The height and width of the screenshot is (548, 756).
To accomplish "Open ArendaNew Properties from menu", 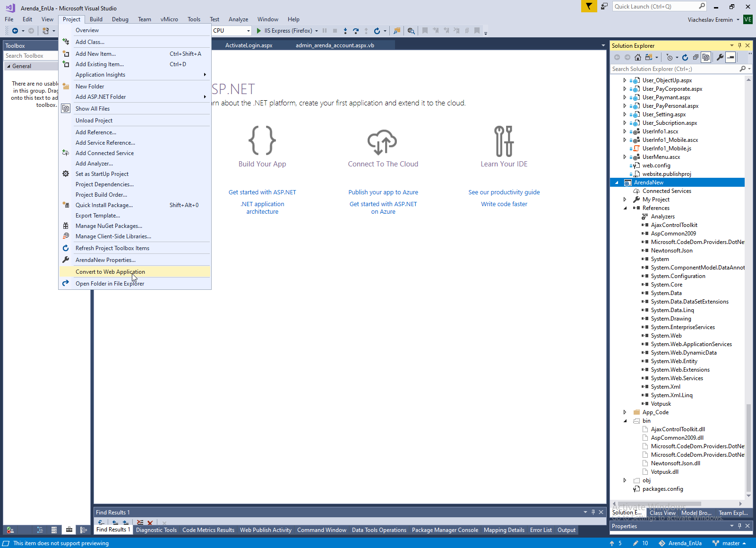I will (x=135, y=260).
